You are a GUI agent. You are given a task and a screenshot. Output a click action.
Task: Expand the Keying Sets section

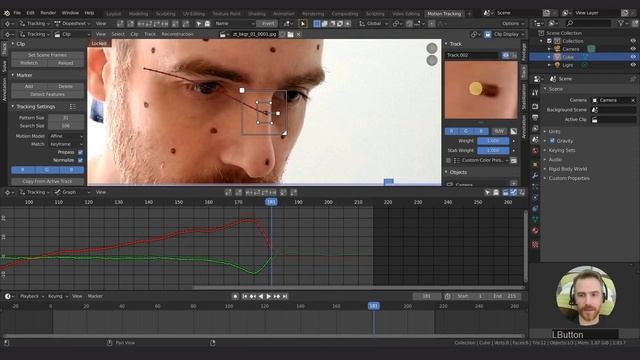pyautogui.click(x=562, y=150)
